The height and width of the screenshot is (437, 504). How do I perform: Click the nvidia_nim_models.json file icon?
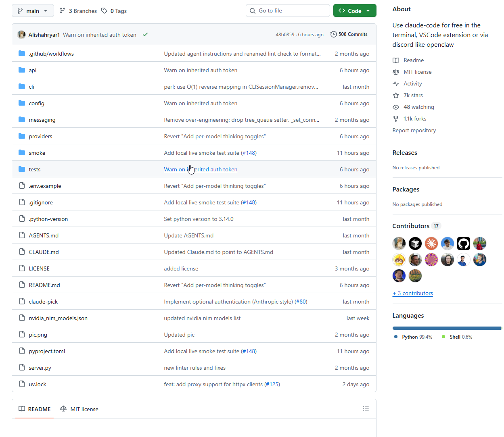[x=22, y=318]
